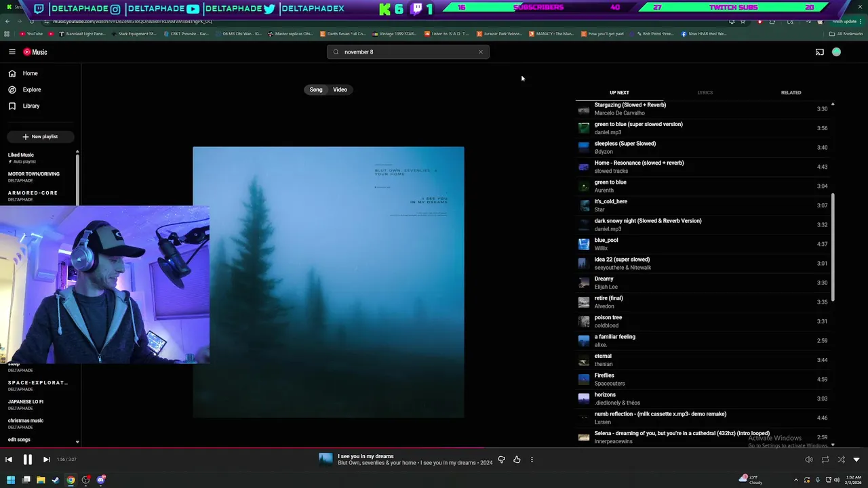Collapse player page with down arrow
Screen dimensions: 868x488
click(x=856, y=460)
